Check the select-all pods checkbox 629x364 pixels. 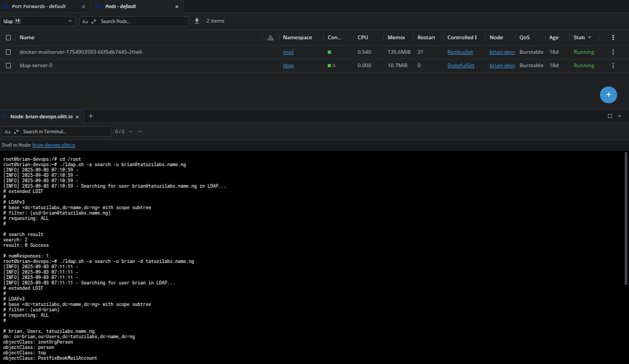coord(8,38)
